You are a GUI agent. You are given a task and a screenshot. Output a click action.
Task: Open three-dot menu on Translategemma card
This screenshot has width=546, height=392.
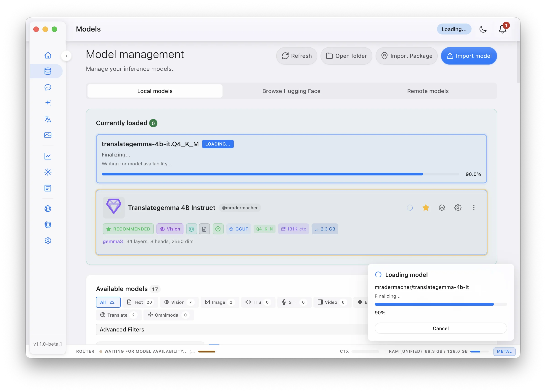coord(474,208)
